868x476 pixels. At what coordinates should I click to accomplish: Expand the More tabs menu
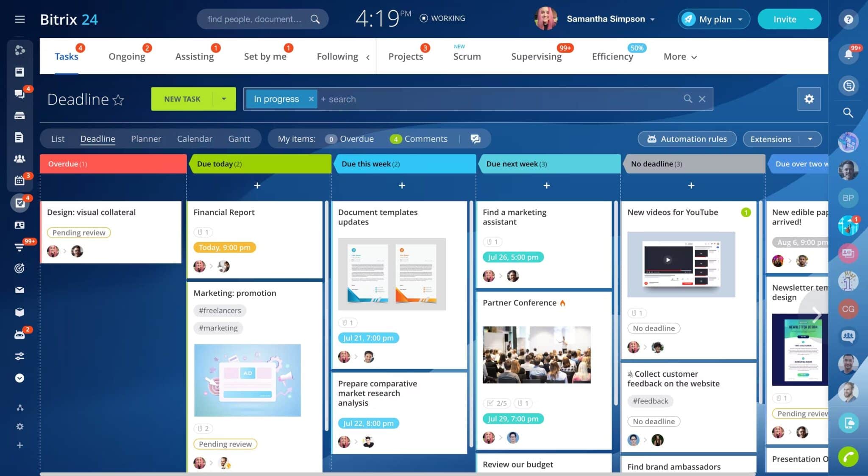coord(679,56)
